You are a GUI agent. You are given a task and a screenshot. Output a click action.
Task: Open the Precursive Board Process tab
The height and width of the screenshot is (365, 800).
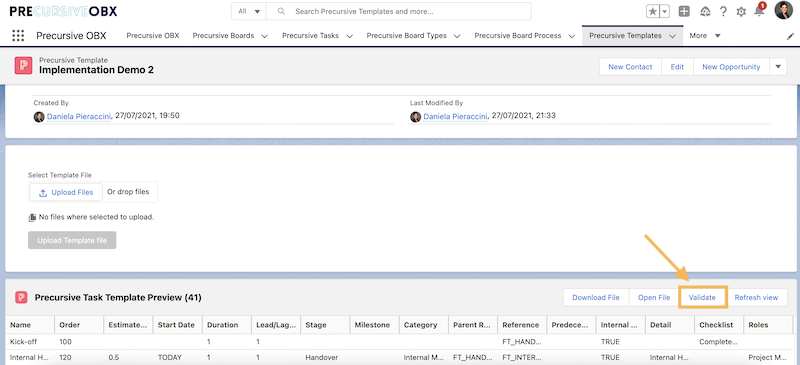518,36
